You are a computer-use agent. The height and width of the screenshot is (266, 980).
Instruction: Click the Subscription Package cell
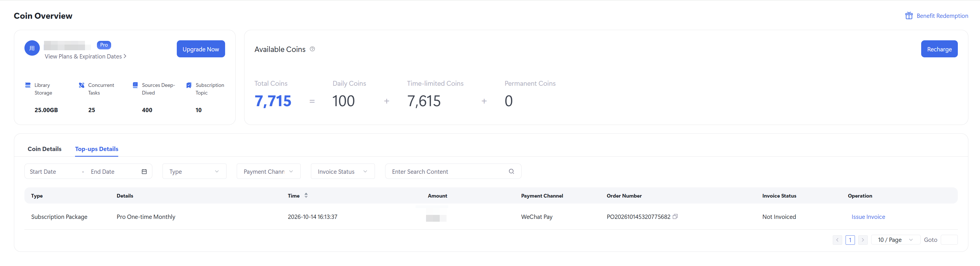pos(59,217)
